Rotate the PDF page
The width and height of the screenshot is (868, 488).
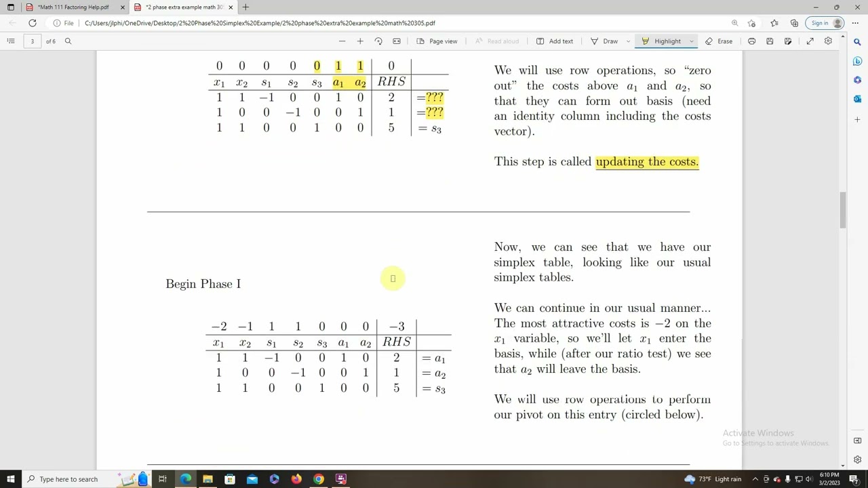(378, 41)
